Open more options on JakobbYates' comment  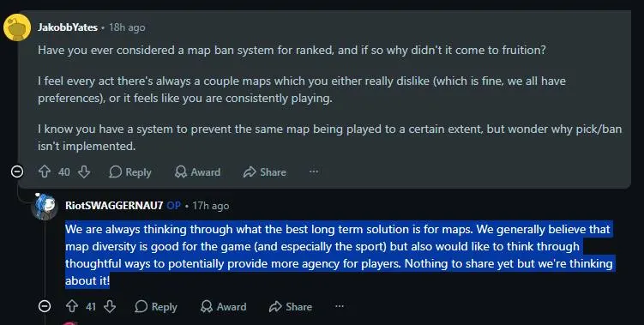(314, 172)
